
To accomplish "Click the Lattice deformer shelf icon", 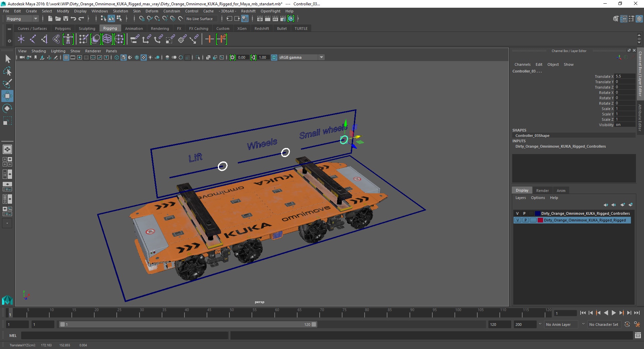I will [107, 39].
